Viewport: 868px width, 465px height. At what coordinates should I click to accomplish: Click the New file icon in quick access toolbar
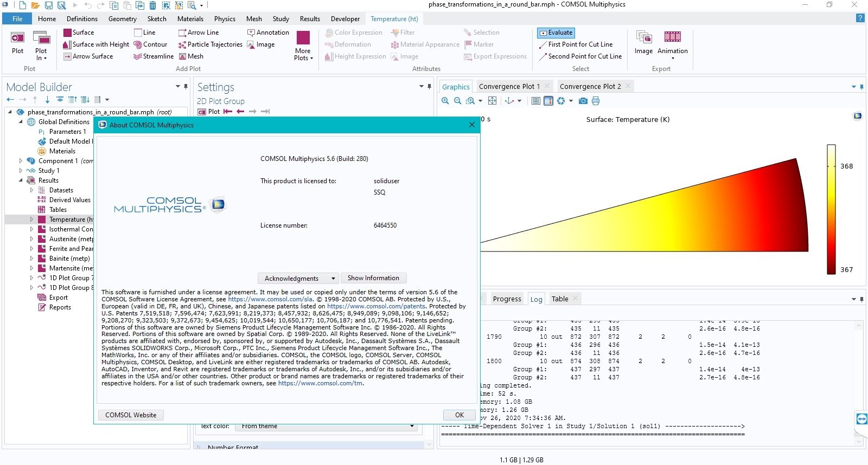(x=22, y=5)
